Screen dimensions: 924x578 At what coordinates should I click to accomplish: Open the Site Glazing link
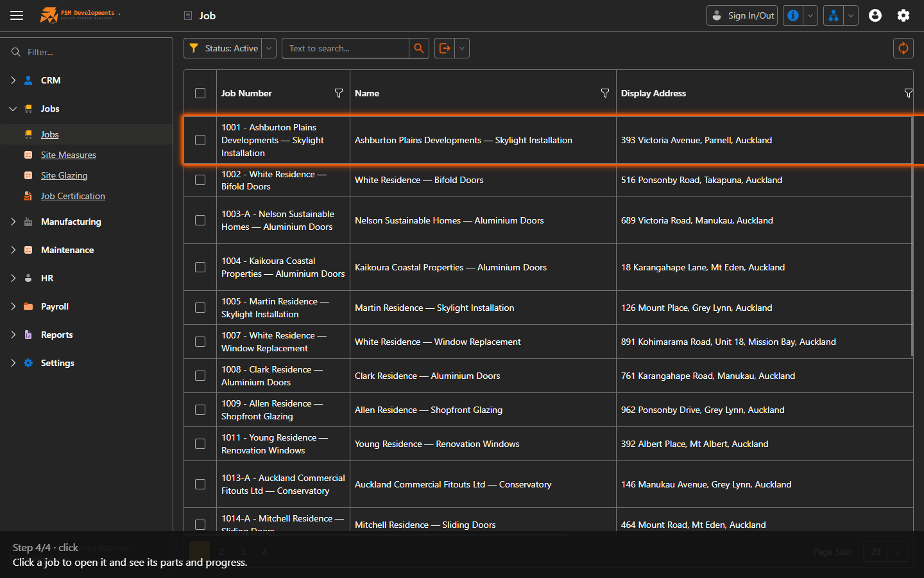[64, 175]
